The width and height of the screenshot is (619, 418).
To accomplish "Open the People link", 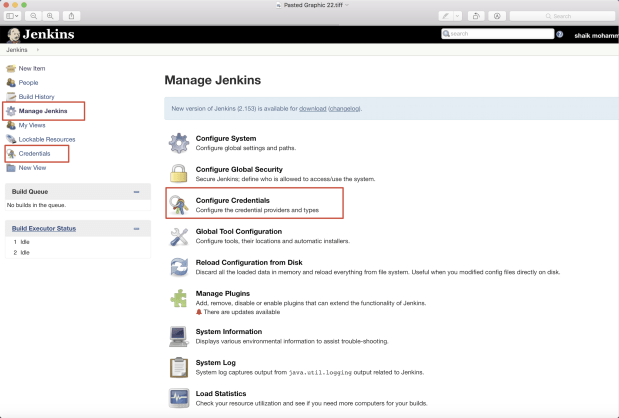I will tap(28, 82).
